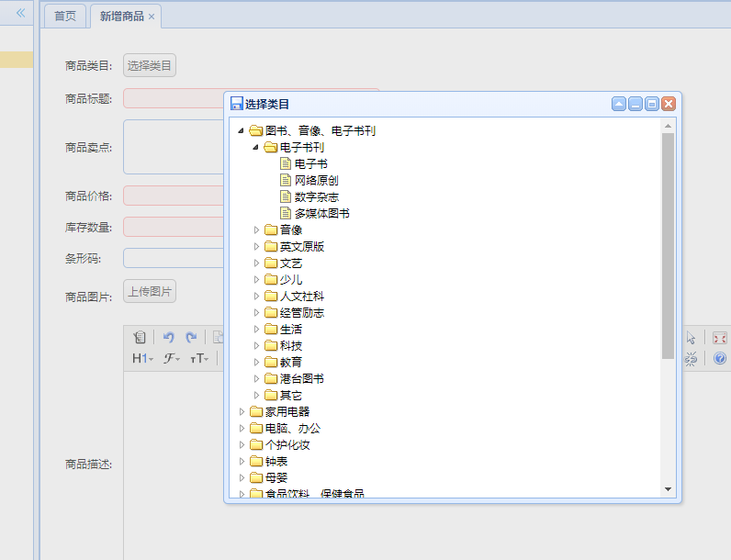Collapse the left sidebar with double-arrow icon
The height and width of the screenshot is (560, 731).
pyautogui.click(x=20, y=14)
